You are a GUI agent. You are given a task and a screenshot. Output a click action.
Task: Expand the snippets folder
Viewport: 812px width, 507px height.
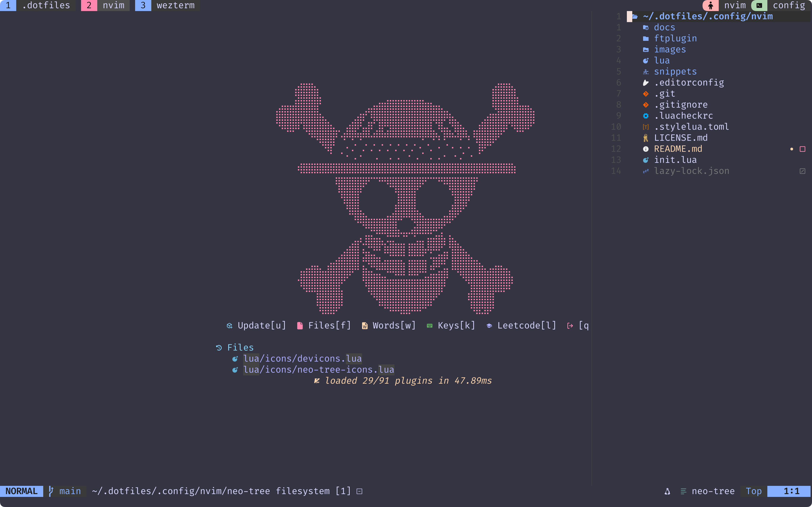675,72
